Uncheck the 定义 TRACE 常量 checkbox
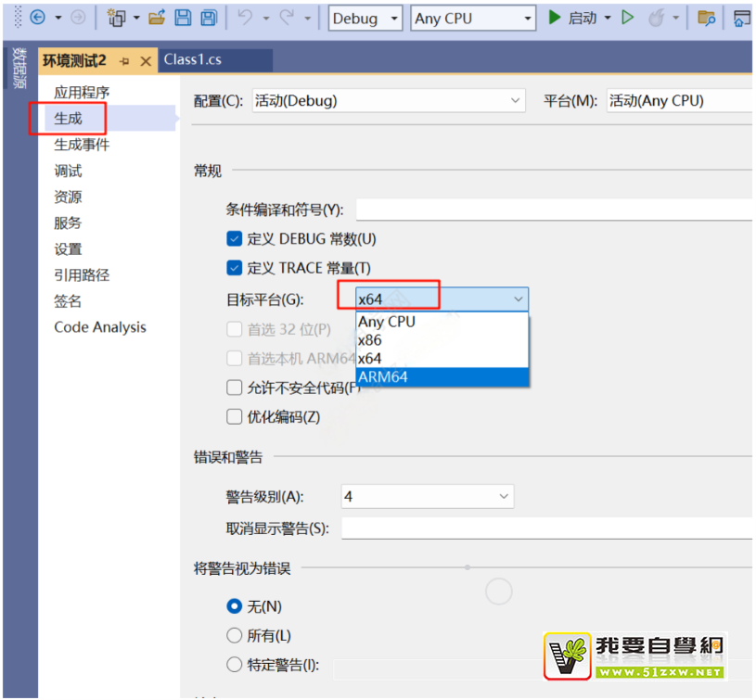The height and width of the screenshot is (700, 756). coord(234,268)
